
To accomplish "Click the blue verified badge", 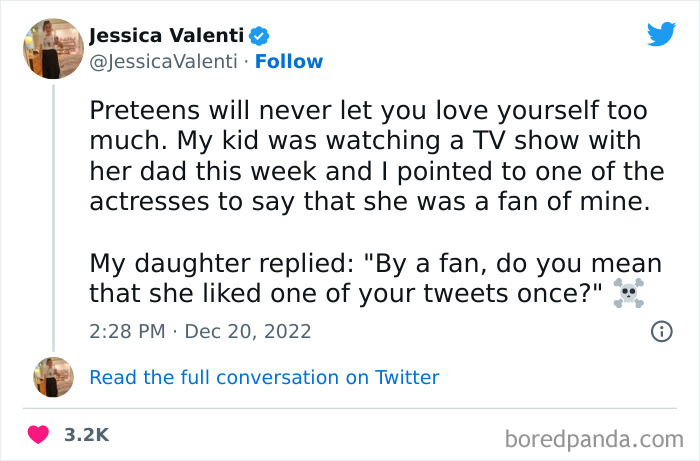I will click(x=259, y=37).
